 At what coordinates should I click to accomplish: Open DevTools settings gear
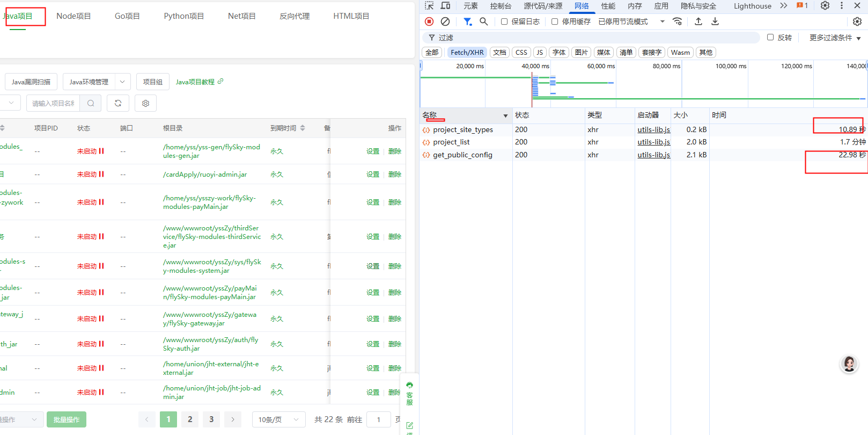(825, 5)
